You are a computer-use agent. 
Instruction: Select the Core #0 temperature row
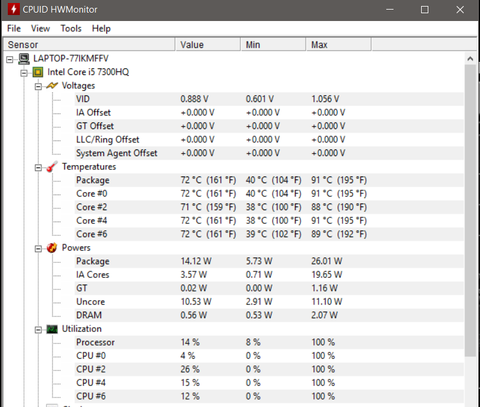point(269,194)
